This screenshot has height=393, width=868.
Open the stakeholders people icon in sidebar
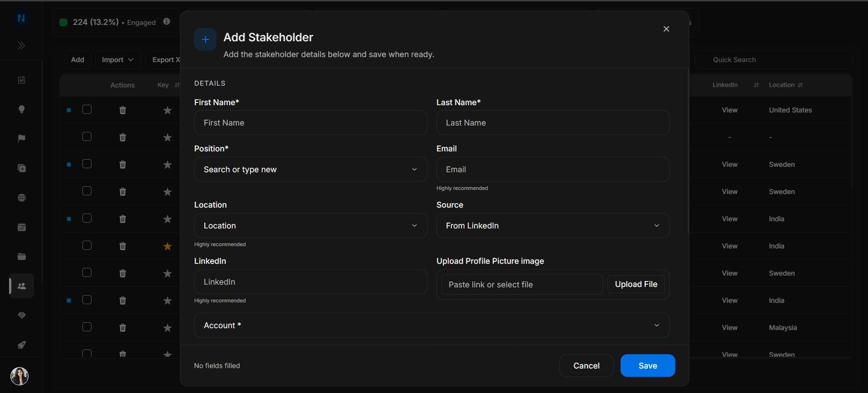point(21,286)
